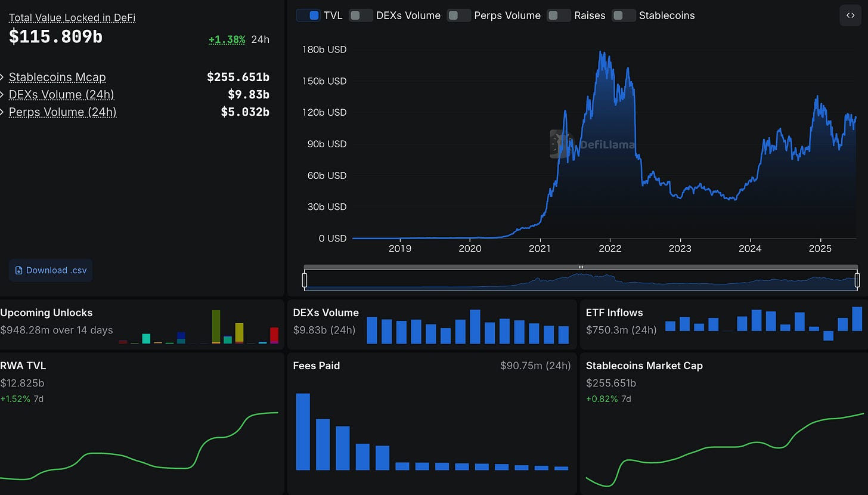
Task: Click the $255.651b Stablecoins Mcap value in left panel
Action: [238, 77]
